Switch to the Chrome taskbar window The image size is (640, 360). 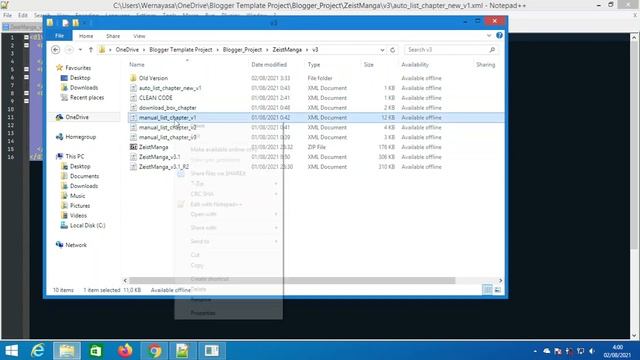[154, 351]
